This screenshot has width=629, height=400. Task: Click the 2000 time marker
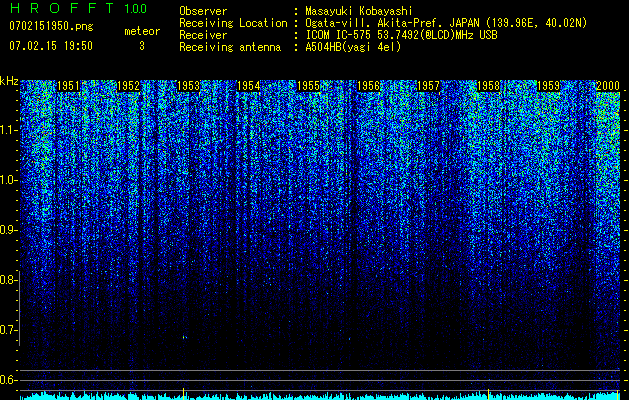tap(608, 86)
